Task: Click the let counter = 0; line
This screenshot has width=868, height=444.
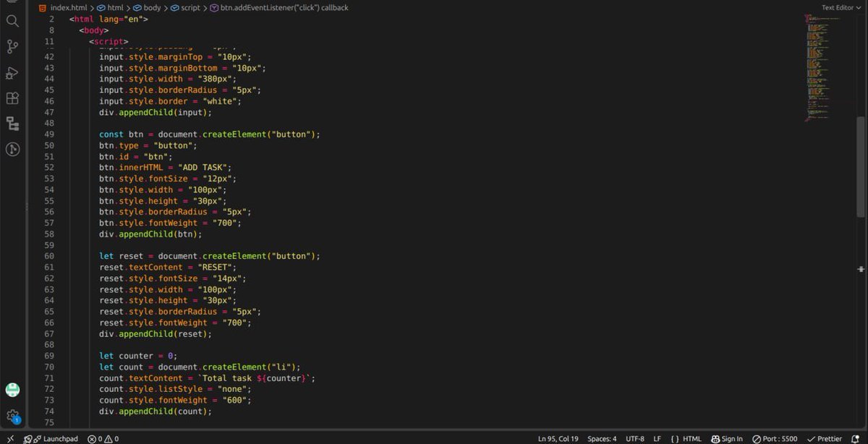Action: pos(138,356)
